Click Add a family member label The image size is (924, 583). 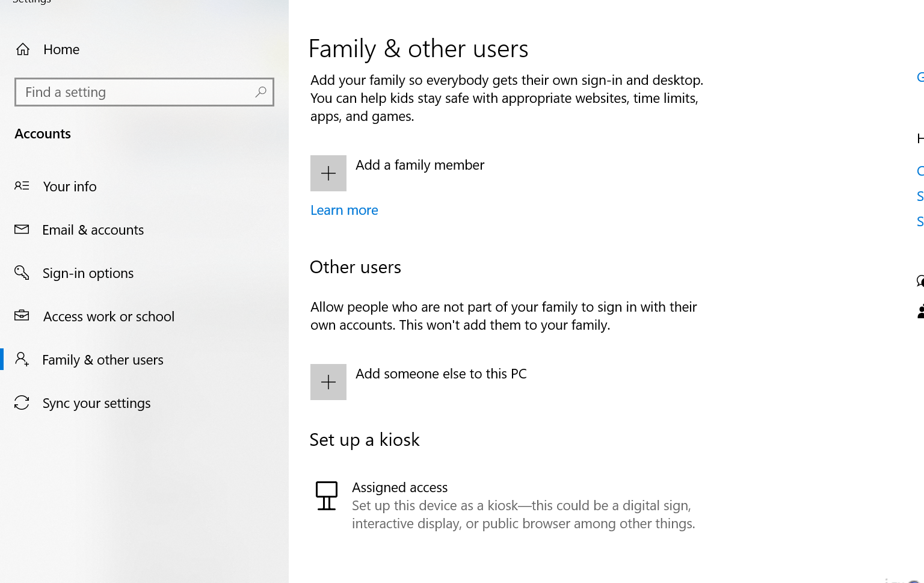[x=420, y=165]
